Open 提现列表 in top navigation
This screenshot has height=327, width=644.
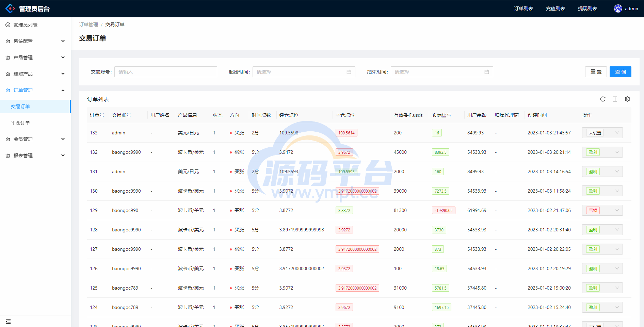tap(587, 9)
